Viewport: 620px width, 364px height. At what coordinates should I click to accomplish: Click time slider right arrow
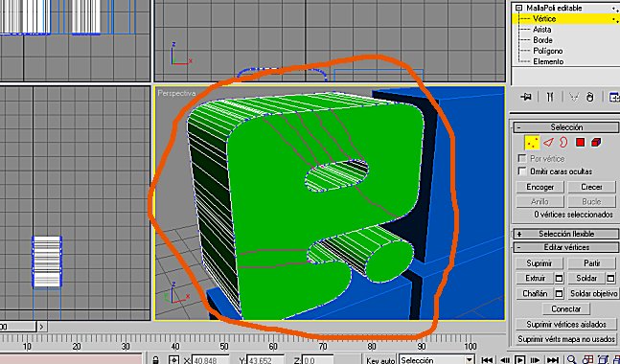42,327
